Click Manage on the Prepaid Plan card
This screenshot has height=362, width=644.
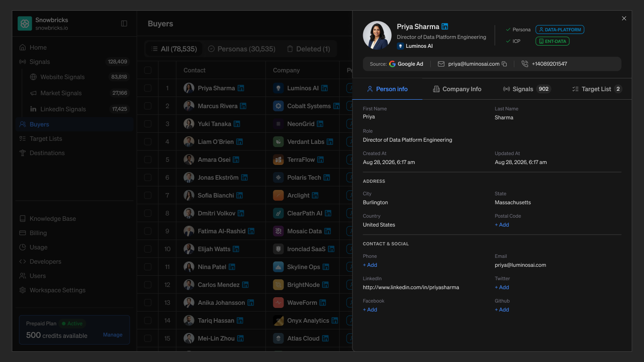(x=113, y=335)
